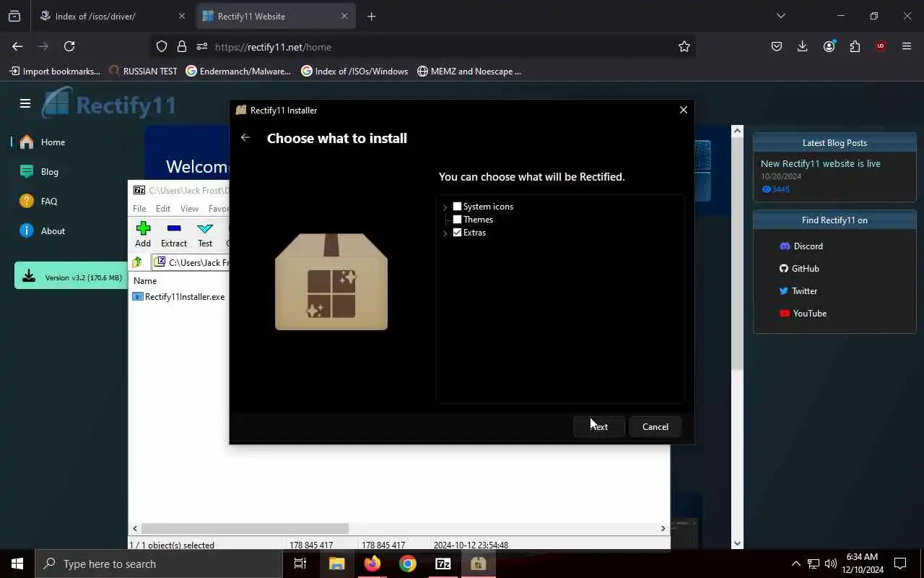Download Version v3.2 (170.6 MB)

tap(71, 276)
